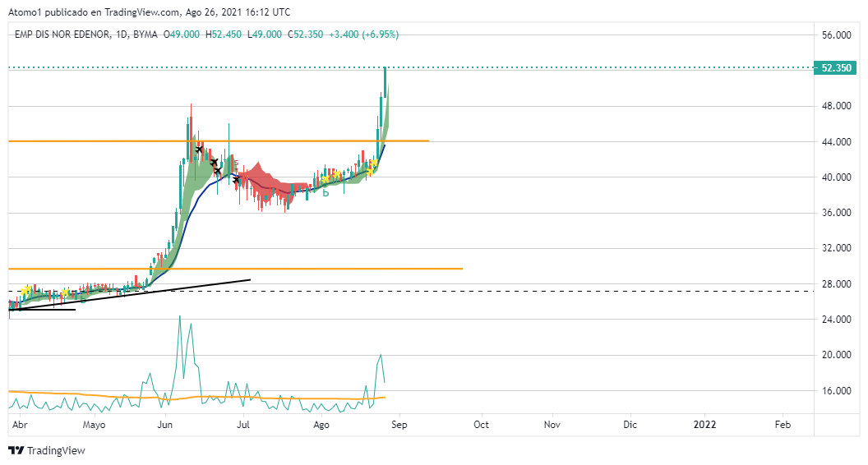Click the TradingView logo icon
The height and width of the screenshot is (465, 868).
click(x=16, y=450)
